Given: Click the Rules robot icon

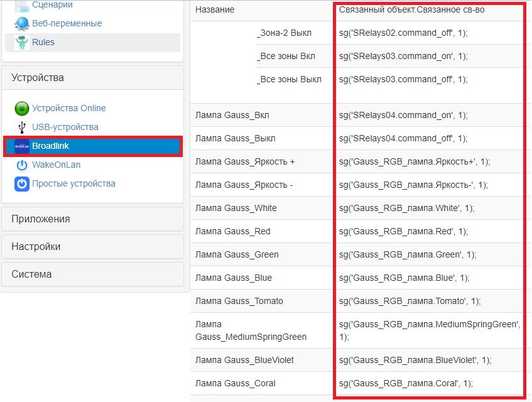Looking at the screenshot, I should tap(22, 43).
